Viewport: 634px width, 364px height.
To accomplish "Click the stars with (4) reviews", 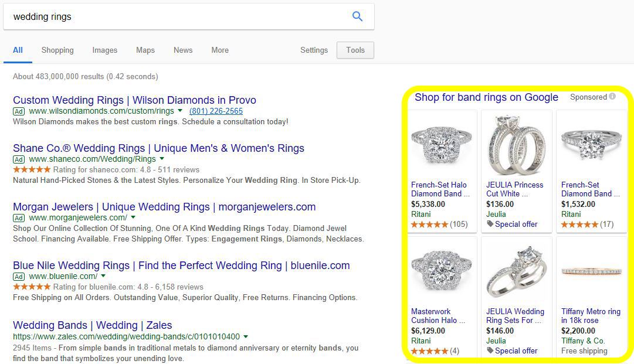I will tap(429, 351).
